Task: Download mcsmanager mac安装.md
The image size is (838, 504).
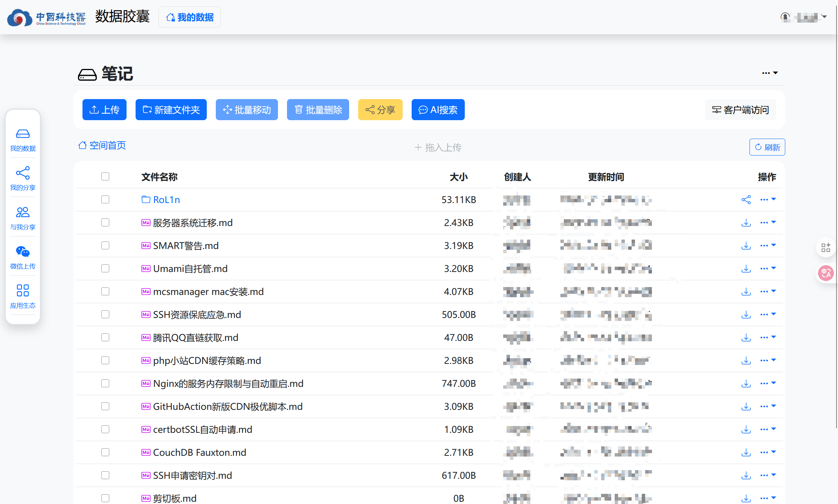Action: coord(746,292)
